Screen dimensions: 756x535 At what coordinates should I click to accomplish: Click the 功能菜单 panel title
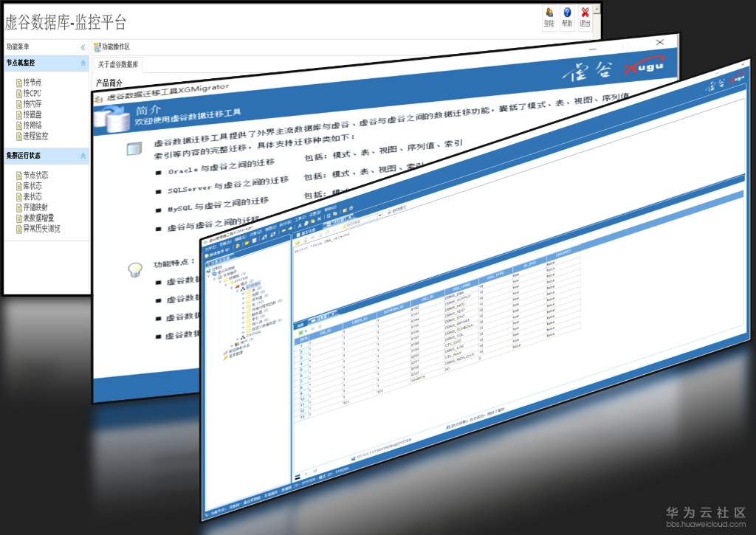(x=18, y=46)
